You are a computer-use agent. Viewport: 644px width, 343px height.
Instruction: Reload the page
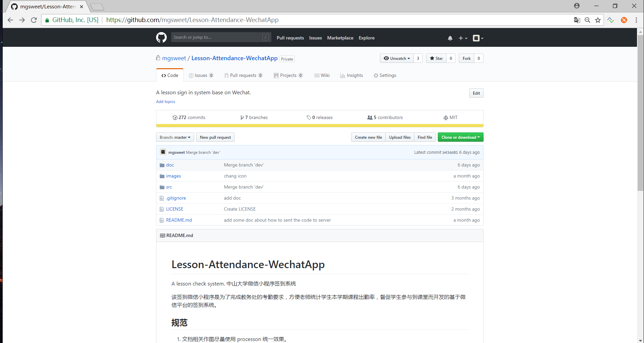pos(34,20)
